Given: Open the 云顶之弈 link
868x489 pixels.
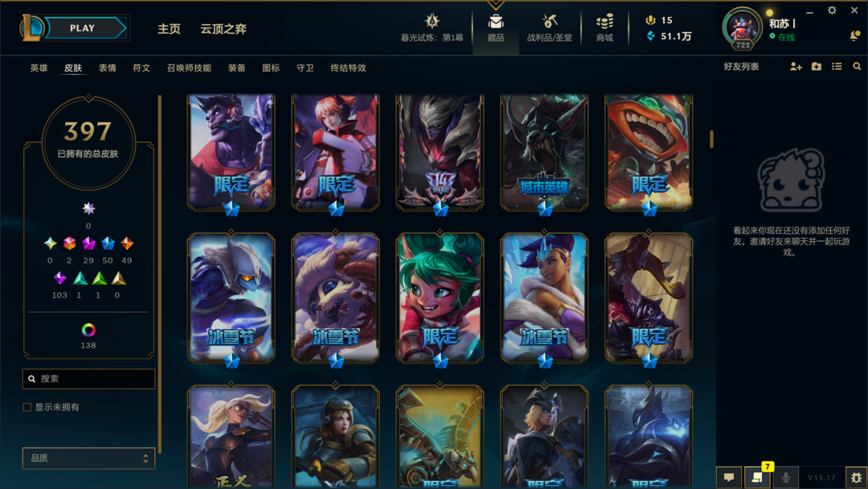Looking at the screenshot, I should pos(223,29).
